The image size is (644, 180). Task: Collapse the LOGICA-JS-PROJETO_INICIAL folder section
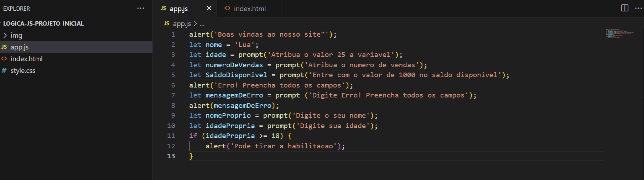[x=43, y=23]
